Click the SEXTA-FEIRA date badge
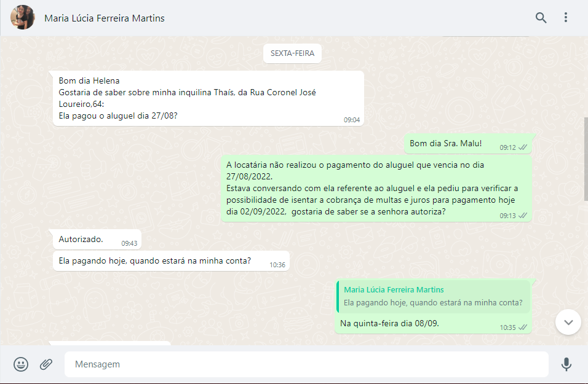This screenshot has height=384, width=588. [292, 53]
